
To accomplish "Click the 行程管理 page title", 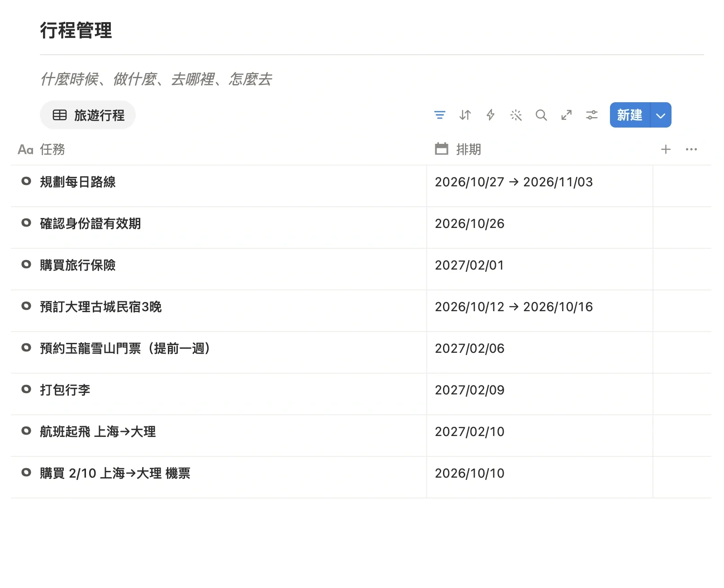I will pyautogui.click(x=76, y=30).
